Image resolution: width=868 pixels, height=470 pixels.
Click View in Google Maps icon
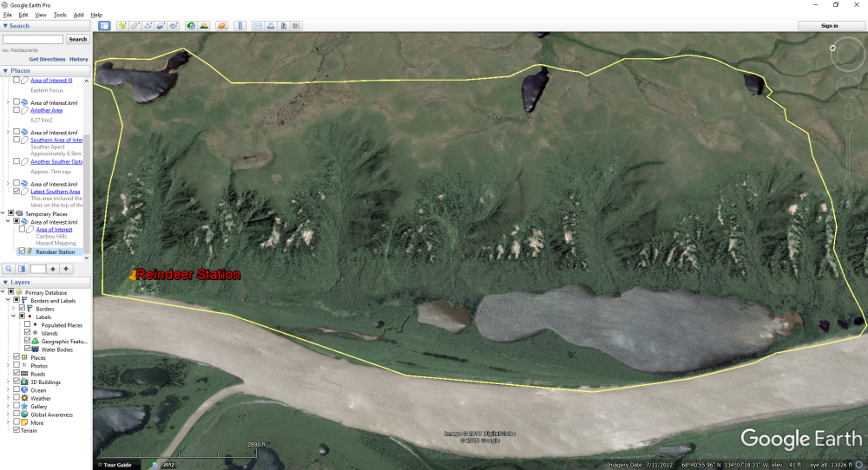296,25
